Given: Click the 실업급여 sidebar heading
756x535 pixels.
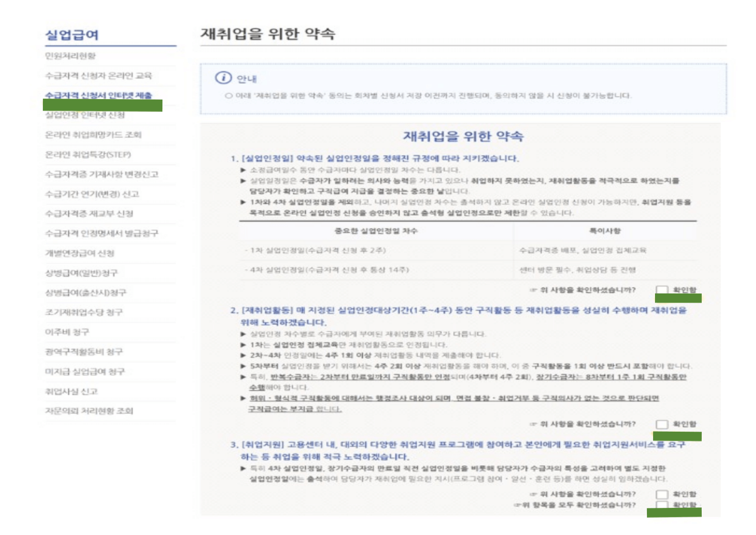Looking at the screenshot, I should (72, 35).
